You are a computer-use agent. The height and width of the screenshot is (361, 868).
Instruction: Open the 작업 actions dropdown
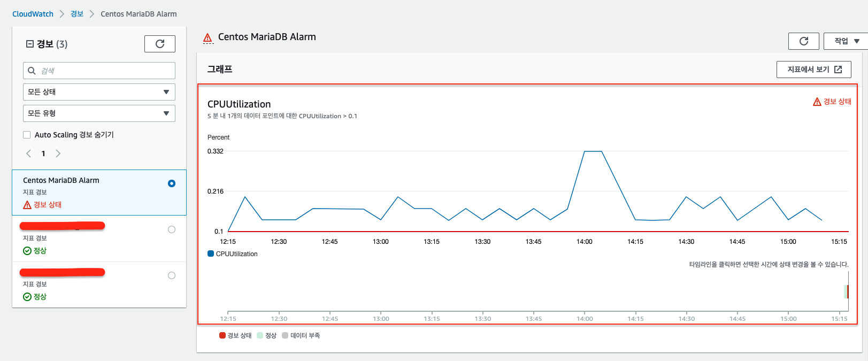click(x=846, y=41)
